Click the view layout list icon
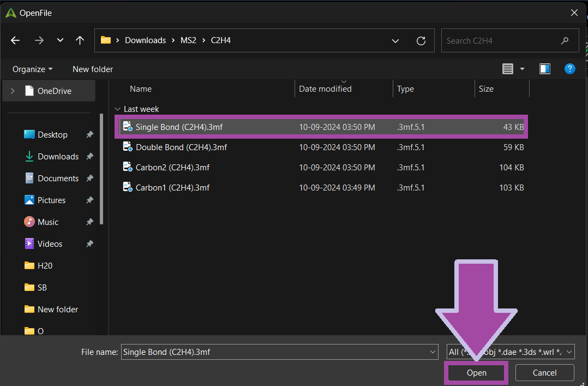The width and height of the screenshot is (588, 386). pos(508,69)
